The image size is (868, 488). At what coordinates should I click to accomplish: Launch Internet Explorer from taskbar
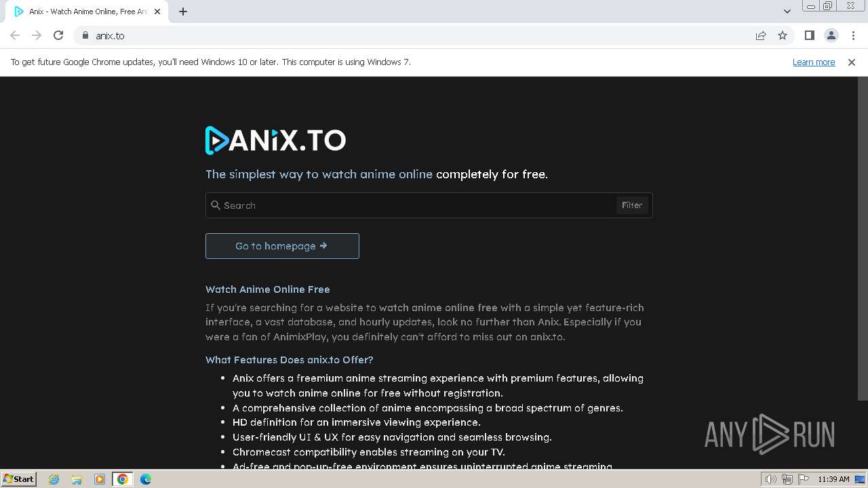(54, 479)
